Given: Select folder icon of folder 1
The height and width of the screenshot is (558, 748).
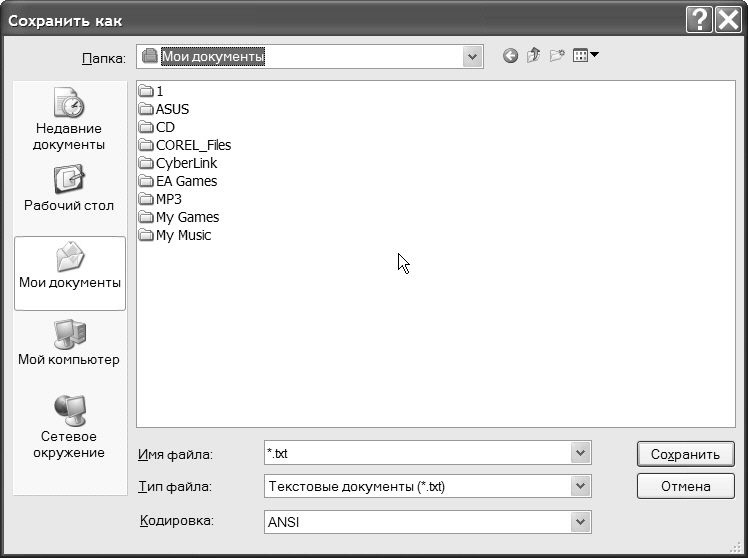Looking at the screenshot, I should coord(146,91).
